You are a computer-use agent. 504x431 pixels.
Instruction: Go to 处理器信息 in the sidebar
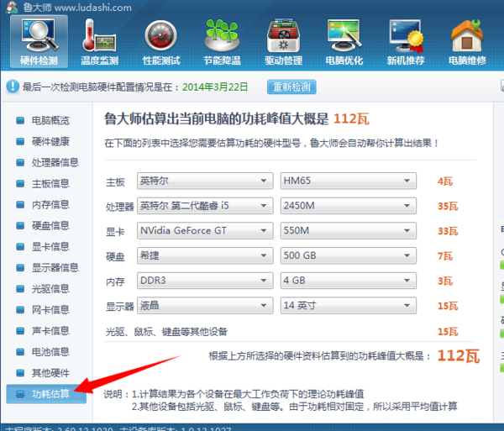(x=55, y=162)
